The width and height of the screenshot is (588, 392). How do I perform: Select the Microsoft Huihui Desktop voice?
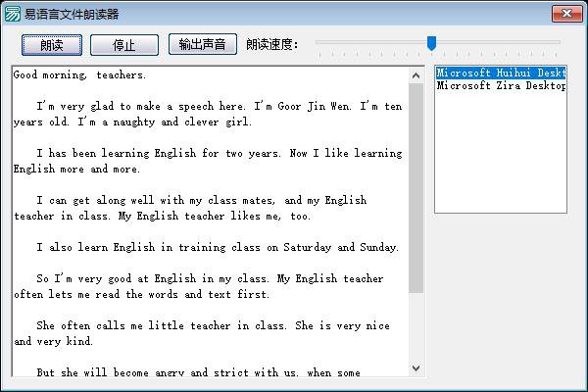coord(501,73)
